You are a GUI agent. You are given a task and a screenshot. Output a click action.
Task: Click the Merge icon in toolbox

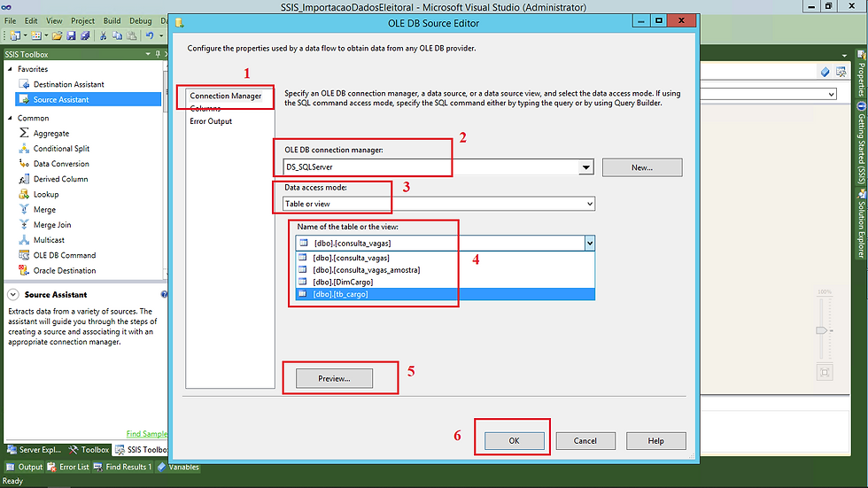24,209
